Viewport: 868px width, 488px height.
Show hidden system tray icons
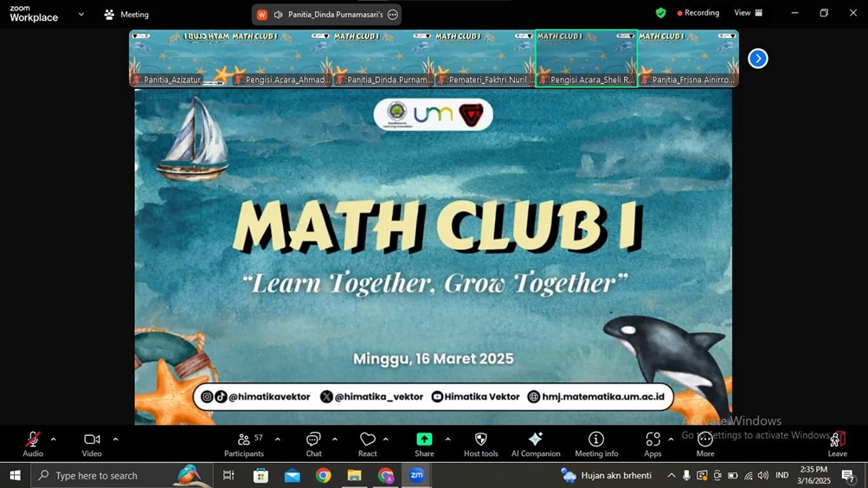671,475
